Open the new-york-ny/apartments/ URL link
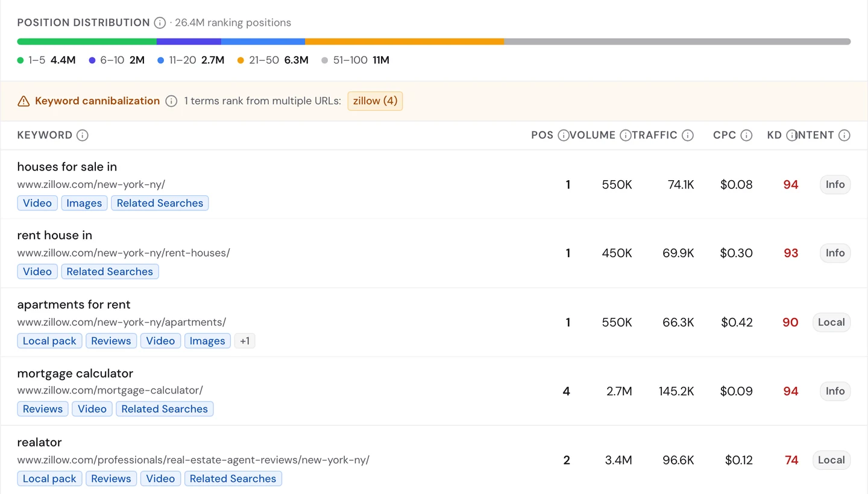Image resolution: width=868 pixels, height=494 pixels. click(122, 322)
